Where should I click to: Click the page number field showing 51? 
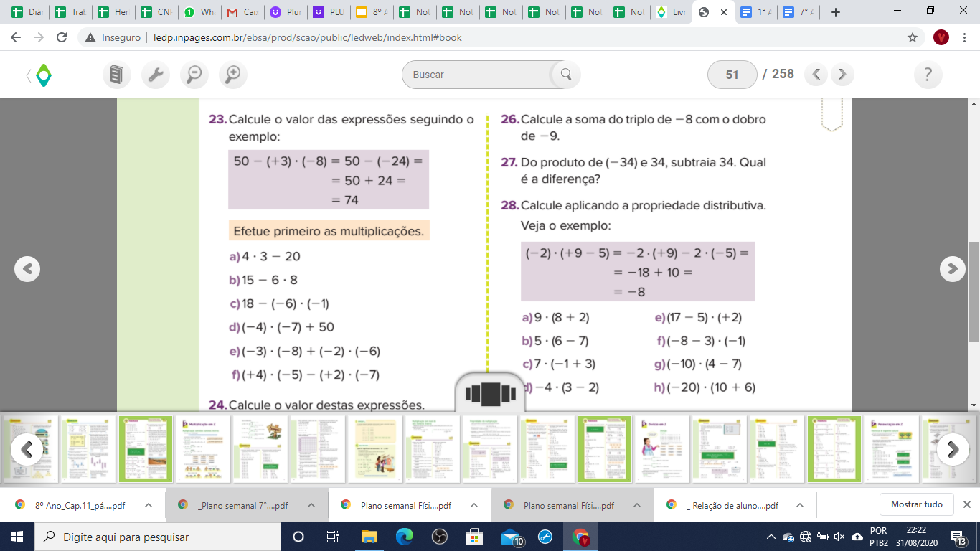pos(732,75)
